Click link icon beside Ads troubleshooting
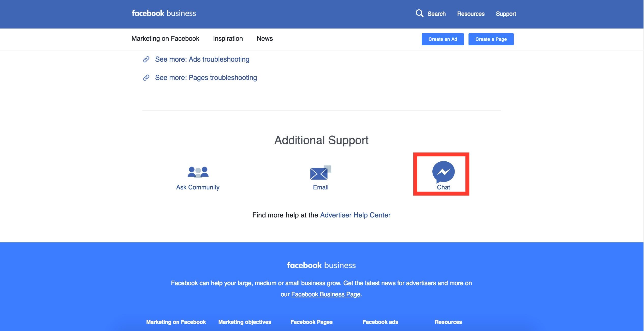Image resolution: width=644 pixels, height=331 pixels. (146, 59)
